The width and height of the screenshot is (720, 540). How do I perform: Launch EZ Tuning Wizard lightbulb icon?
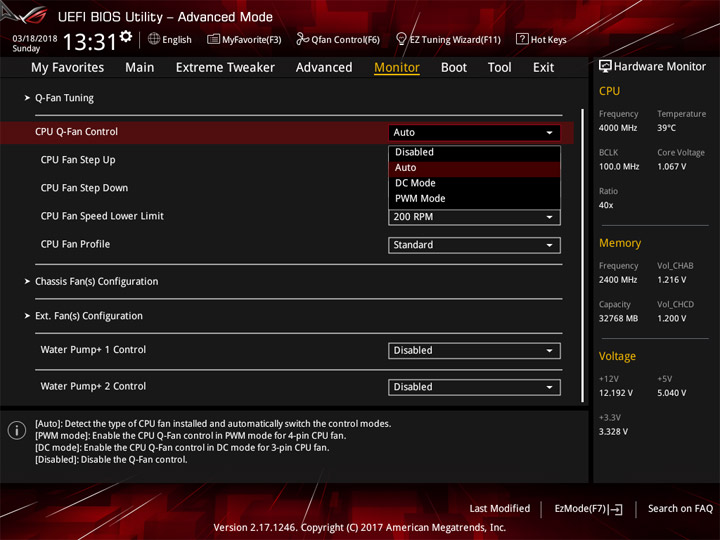(401, 39)
